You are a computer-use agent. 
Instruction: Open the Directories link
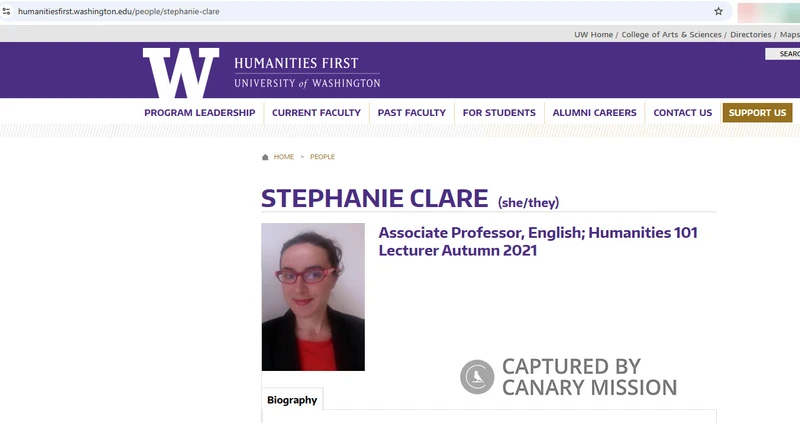[x=751, y=35]
